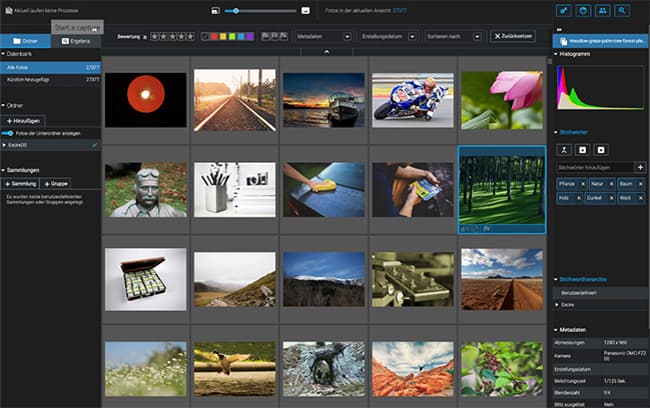
Task: Expand the Excire keyword hierarchy row
Action: point(557,305)
